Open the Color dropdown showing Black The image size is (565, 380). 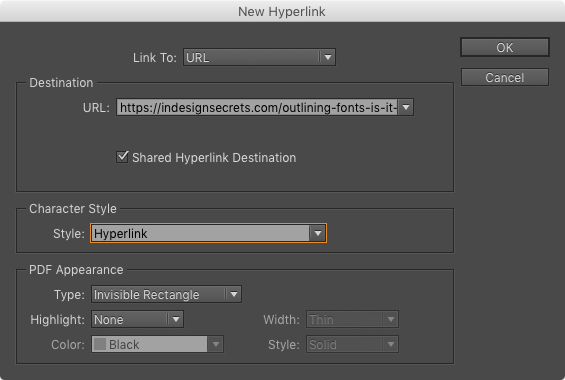pos(157,344)
